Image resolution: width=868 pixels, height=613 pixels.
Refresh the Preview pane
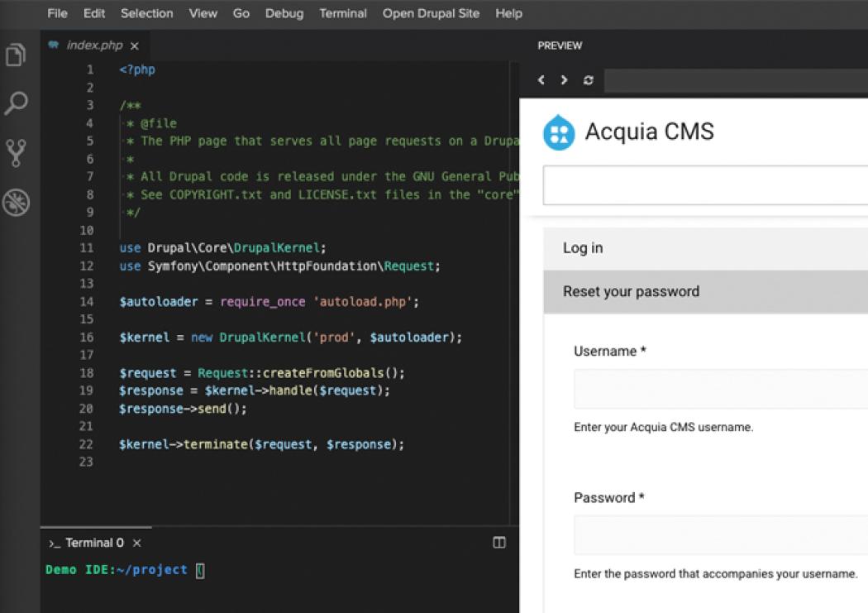pyautogui.click(x=588, y=80)
